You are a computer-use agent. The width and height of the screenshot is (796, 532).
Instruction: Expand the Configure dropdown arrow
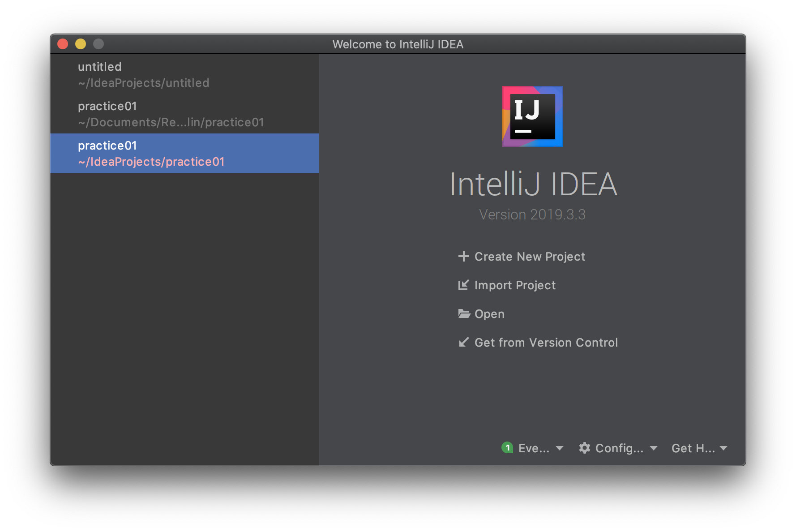tap(654, 448)
